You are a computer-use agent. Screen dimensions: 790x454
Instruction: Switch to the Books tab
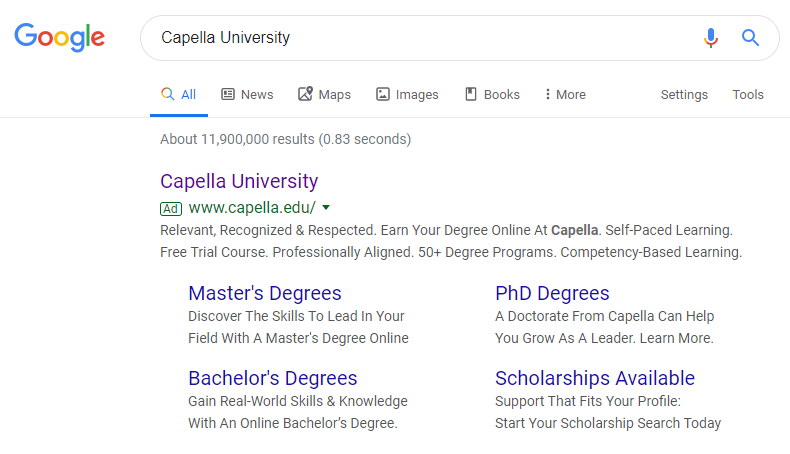click(492, 94)
